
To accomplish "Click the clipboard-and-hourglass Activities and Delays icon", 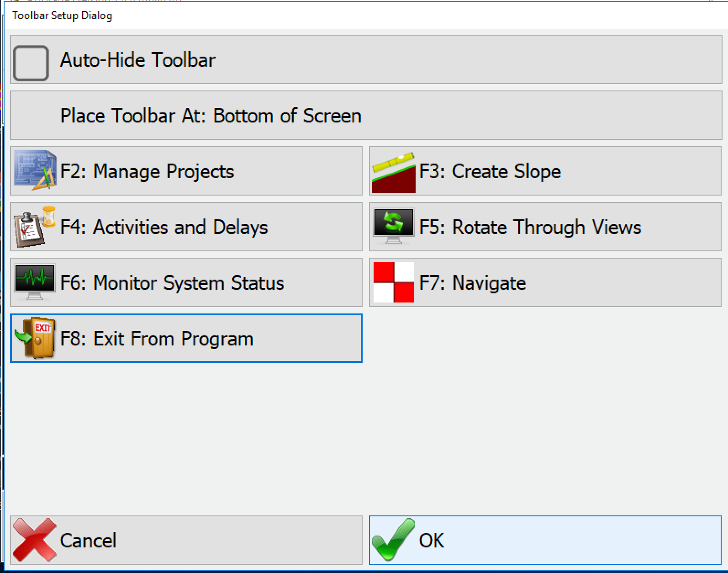I will pyautogui.click(x=32, y=227).
